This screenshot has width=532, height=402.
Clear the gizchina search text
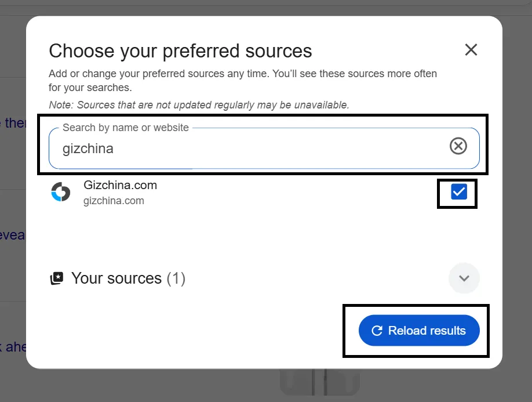[x=458, y=147]
